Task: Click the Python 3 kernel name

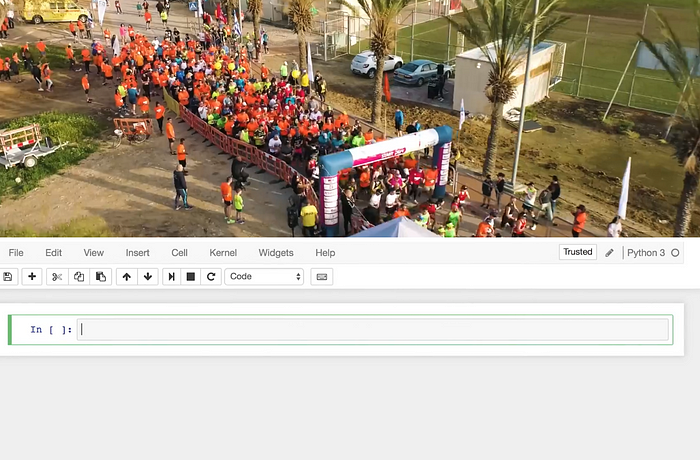Action: (x=646, y=253)
